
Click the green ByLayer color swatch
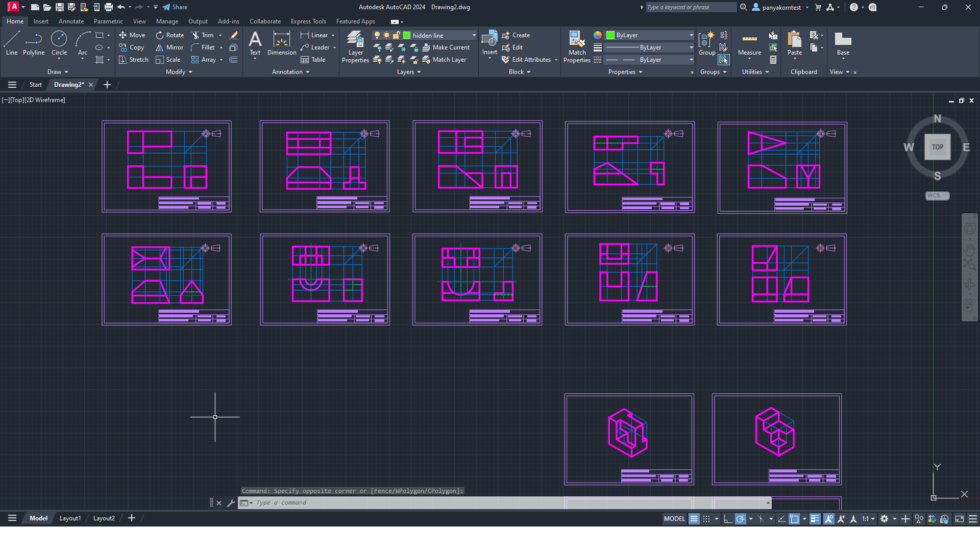coord(610,35)
